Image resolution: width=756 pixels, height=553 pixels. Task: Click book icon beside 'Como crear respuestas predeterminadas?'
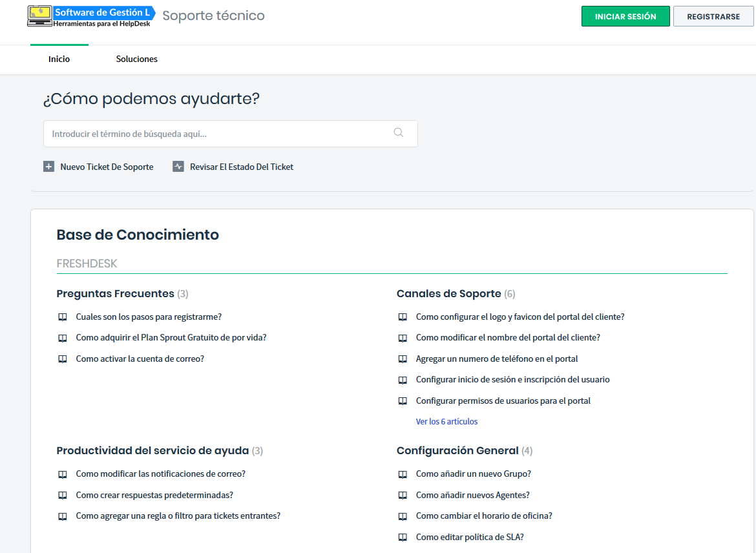63,496
